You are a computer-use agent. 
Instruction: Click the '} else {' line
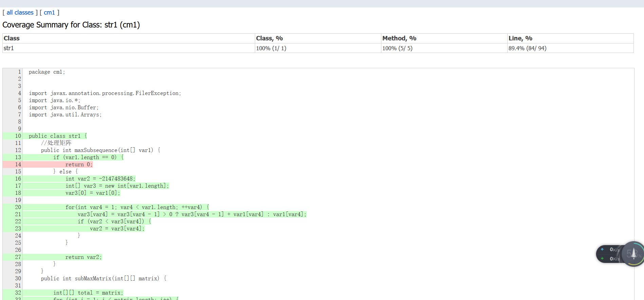65,172
